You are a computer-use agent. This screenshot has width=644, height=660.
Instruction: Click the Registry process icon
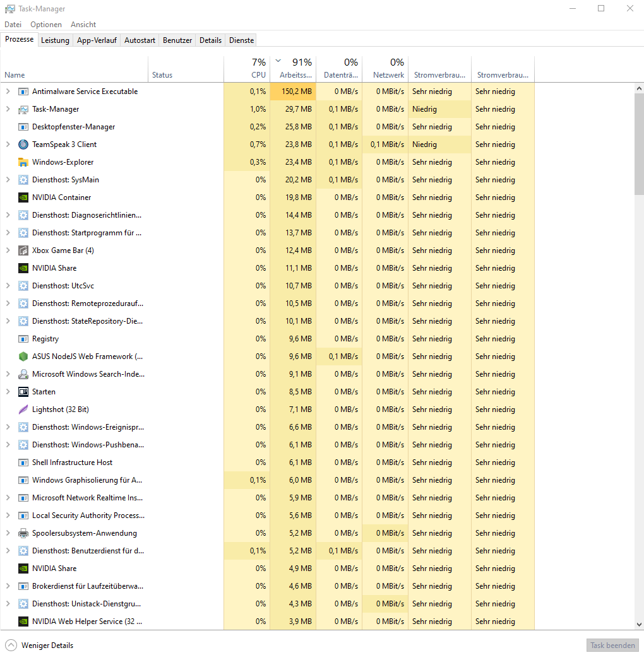(x=23, y=339)
